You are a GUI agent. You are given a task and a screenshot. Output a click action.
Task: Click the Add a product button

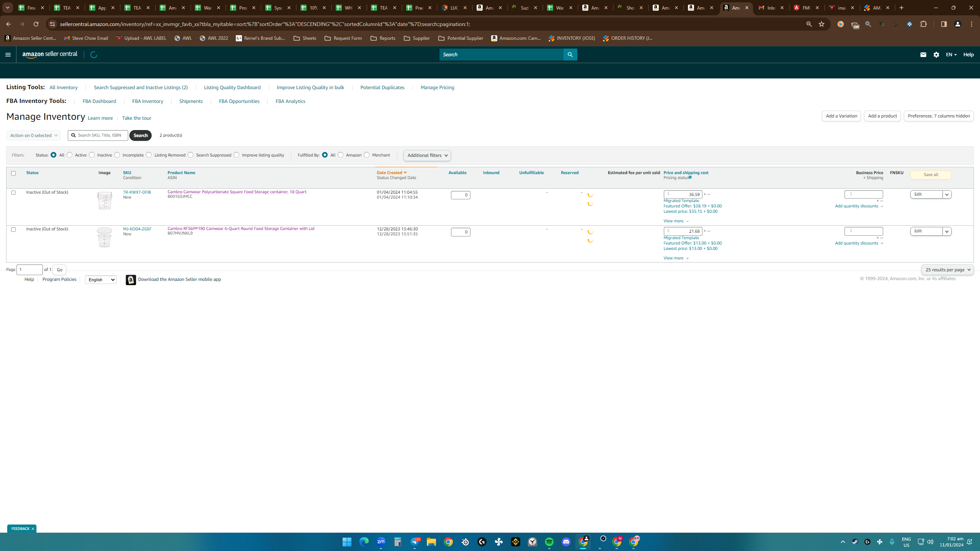click(882, 116)
